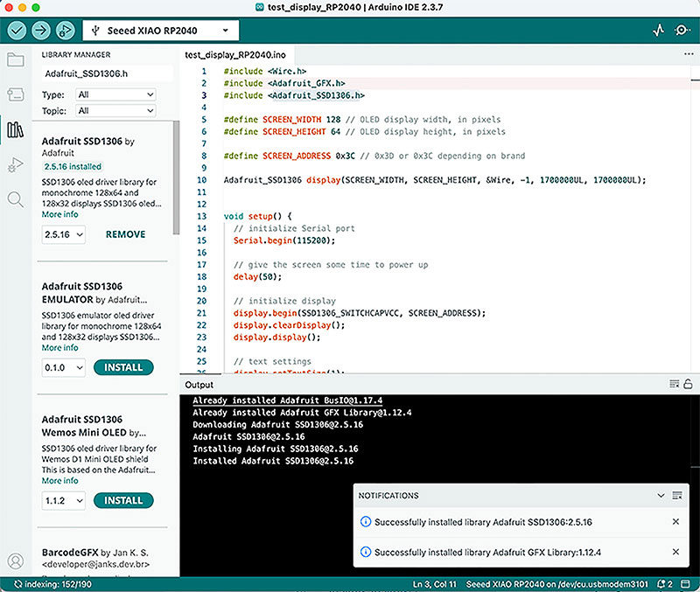700x592 pixels.
Task: Click the 2.5.16 installed badge
Action: pyautogui.click(x=73, y=166)
